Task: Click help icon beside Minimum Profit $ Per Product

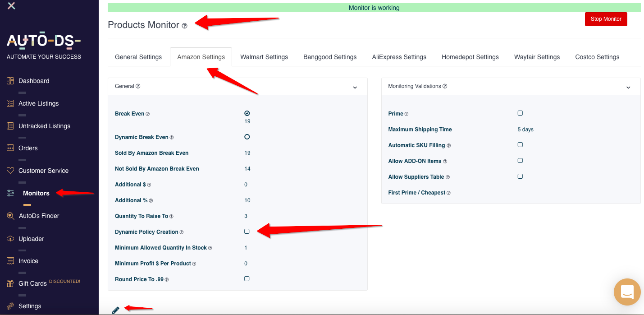Action: point(194,264)
